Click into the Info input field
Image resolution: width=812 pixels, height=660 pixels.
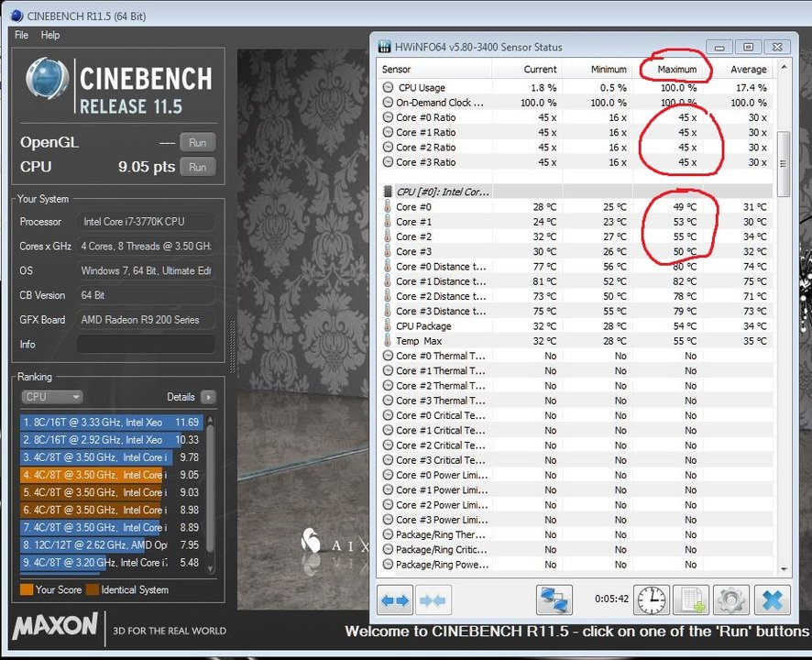146,344
